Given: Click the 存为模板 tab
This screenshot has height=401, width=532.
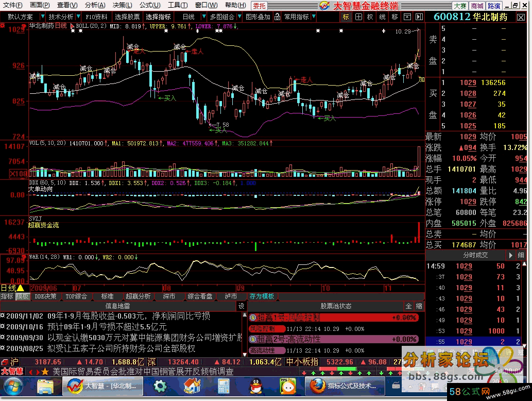Looking at the screenshot, I should 262,296.
